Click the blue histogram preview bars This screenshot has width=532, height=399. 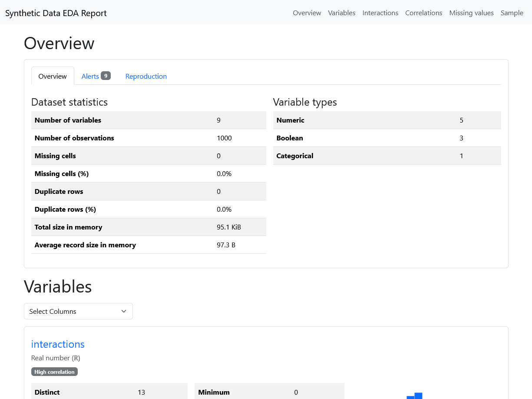[x=415, y=396]
